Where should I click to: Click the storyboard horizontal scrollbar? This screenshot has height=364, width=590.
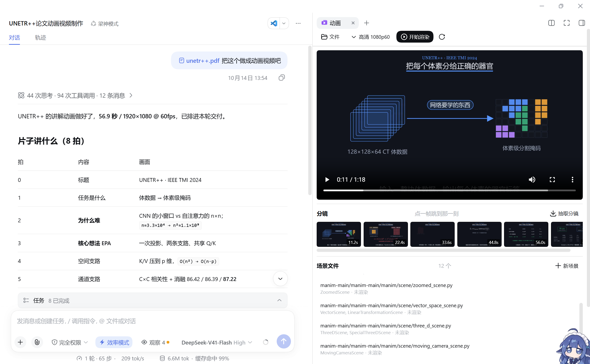pos(443,250)
